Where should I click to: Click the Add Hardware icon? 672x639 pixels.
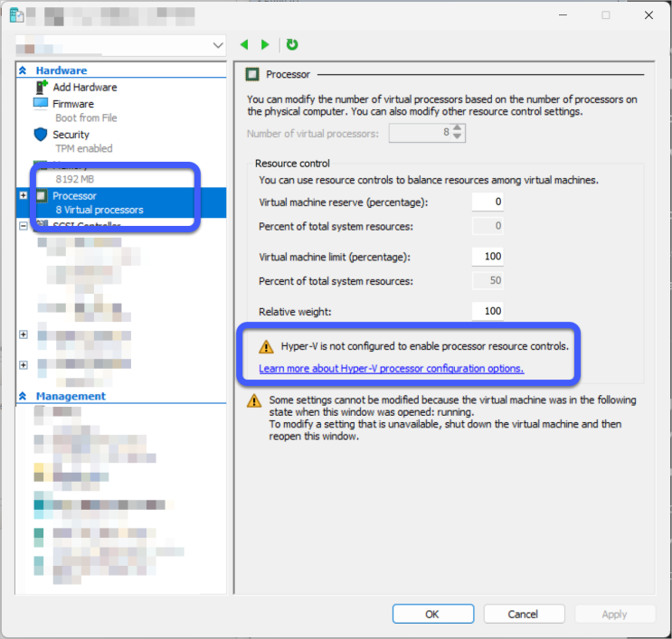41,87
